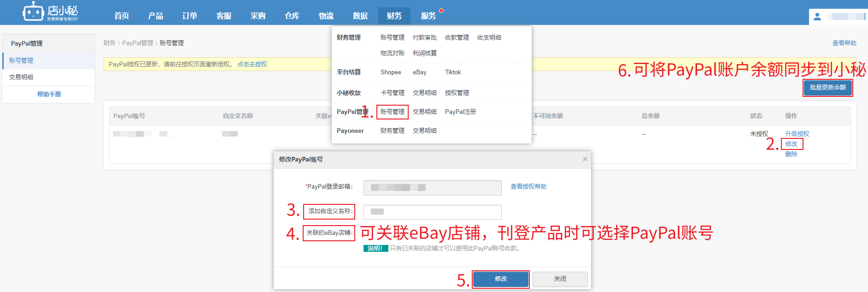Image resolution: width=868 pixels, height=292 pixels.
Task: Click the blue 修改 button in dialog
Action: 501,279
